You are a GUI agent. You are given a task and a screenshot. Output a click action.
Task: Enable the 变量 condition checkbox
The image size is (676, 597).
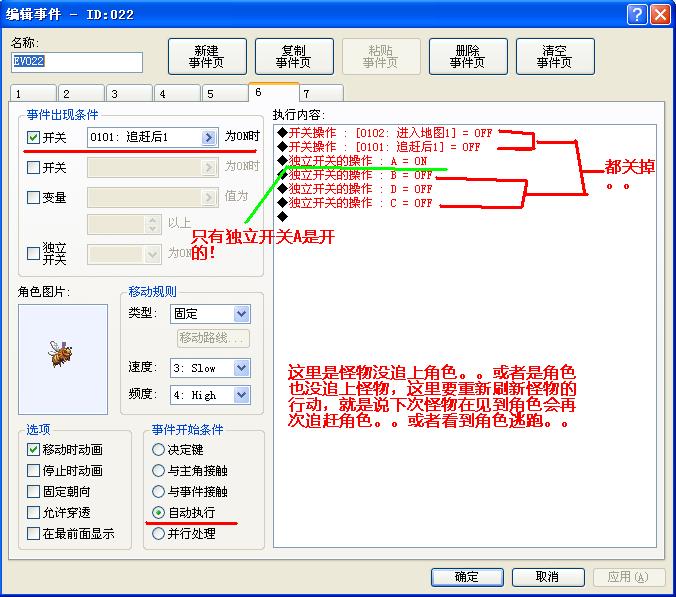33,197
